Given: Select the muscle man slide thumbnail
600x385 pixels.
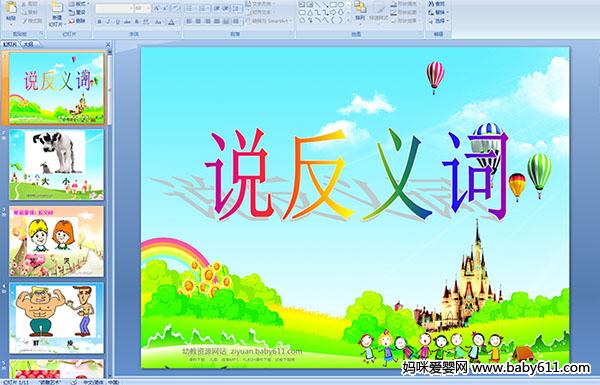Looking at the screenshot, I should pyautogui.click(x=56, y=318).
